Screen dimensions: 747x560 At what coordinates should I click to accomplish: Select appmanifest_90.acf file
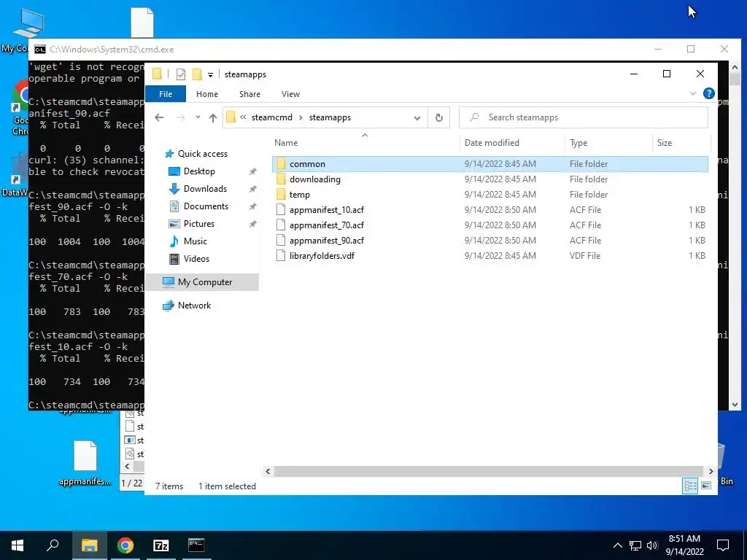click(x=489, y=240)
